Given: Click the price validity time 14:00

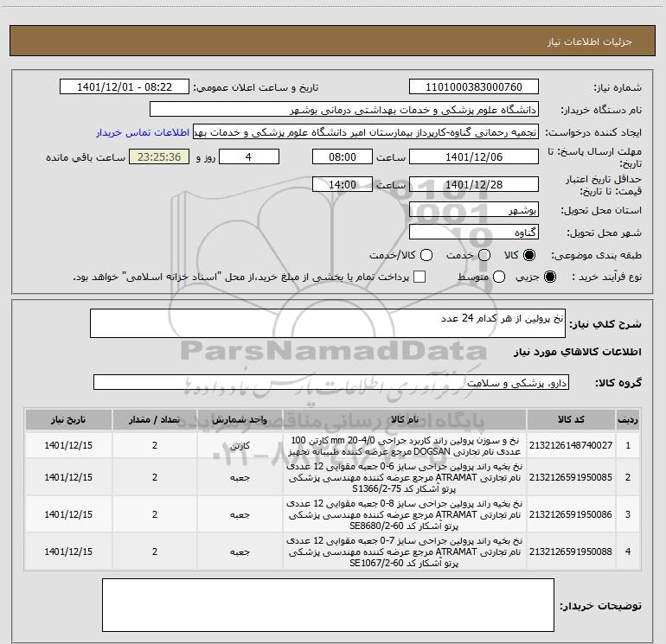Looking at the screenshot, I should pyautogui.click(x=343, y=184).
